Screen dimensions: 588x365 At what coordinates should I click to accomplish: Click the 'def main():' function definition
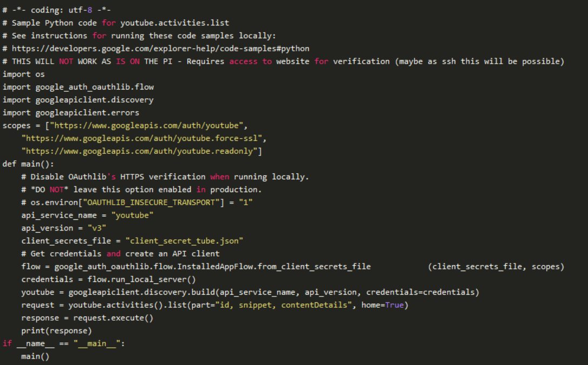(28, 164)
